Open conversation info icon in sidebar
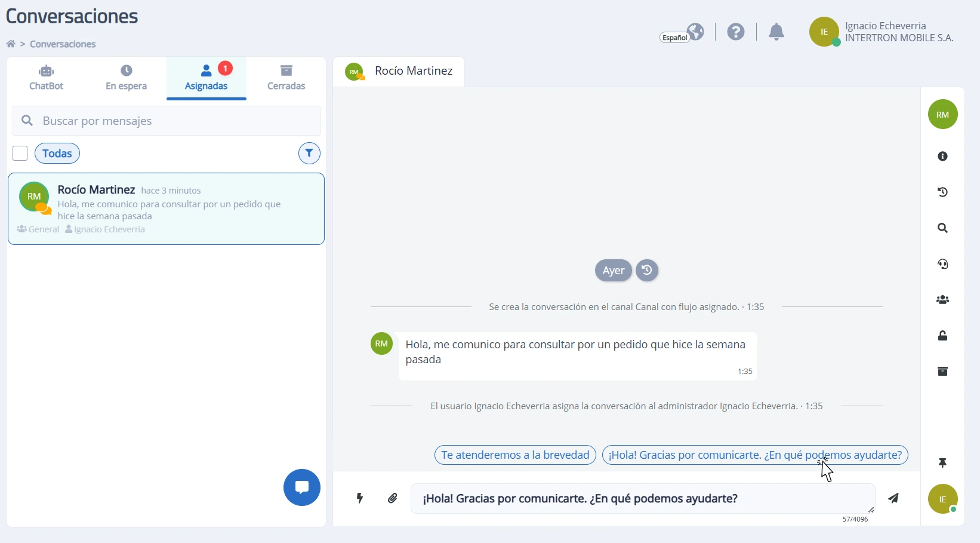This screenshot has width=980, height=543. coord(943,157)
